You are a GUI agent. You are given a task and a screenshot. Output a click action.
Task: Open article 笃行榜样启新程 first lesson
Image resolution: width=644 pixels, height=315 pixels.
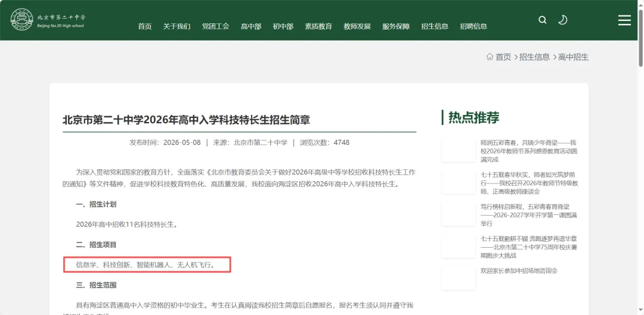point(529,215)
